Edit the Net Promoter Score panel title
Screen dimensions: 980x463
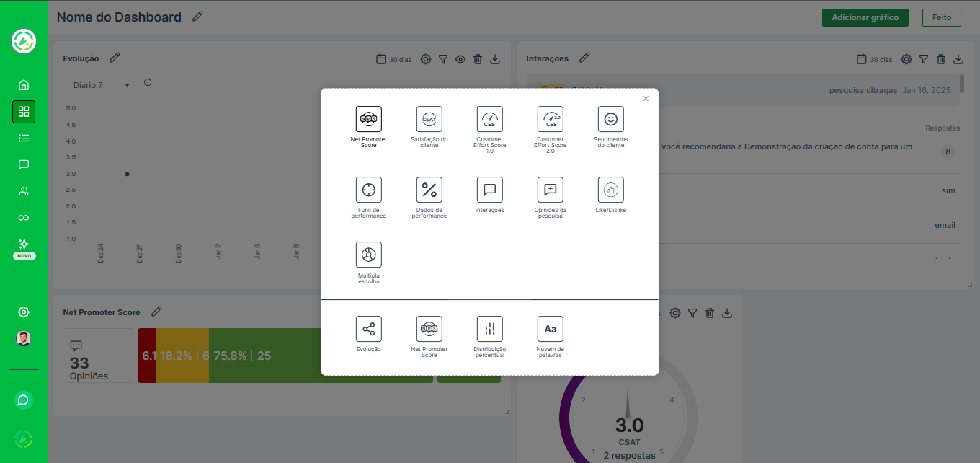[x=156, y=312]
